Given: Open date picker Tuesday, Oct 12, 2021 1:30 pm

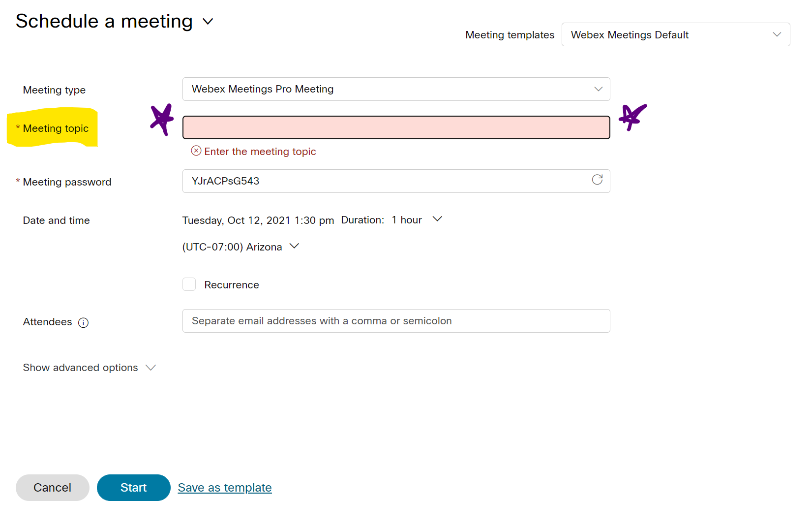Looking at the screenshot, I should click(x=258, y=220).
